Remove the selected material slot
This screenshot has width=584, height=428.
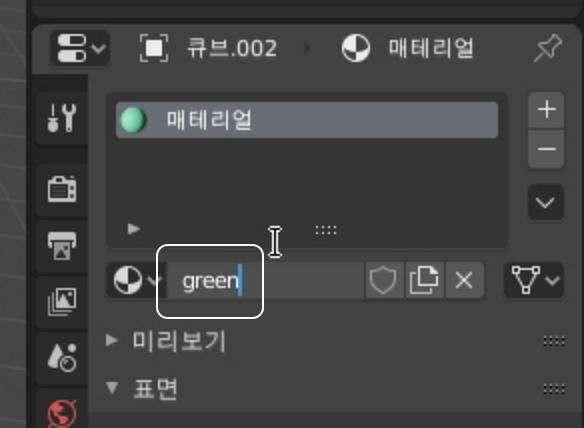pyautogui.click(x=546, y=149)
